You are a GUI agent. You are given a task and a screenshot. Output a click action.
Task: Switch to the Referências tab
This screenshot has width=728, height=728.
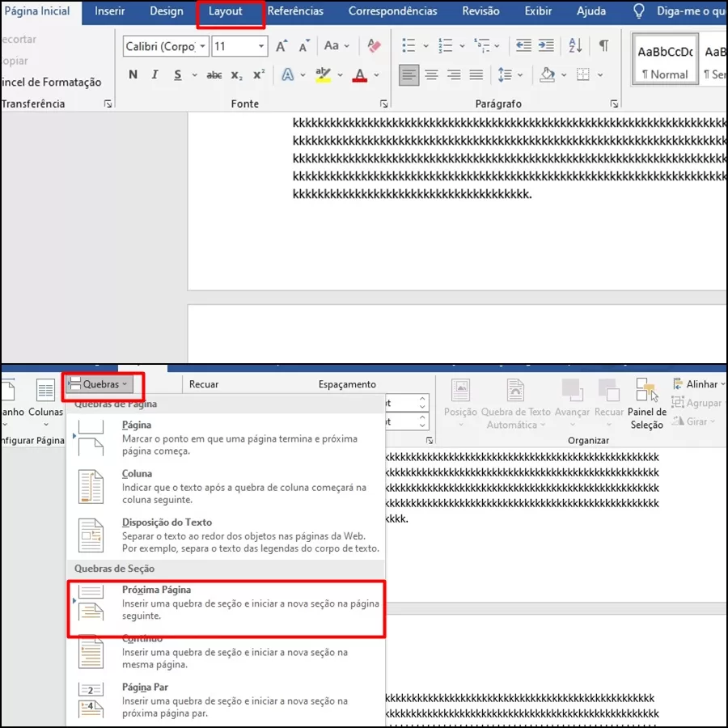pyautogui.click(x=295, y=11)
